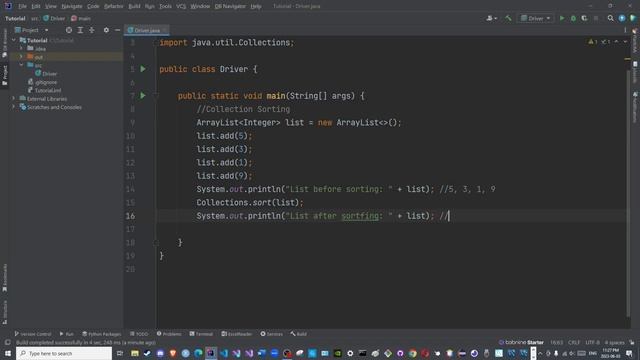Click the blue IDE update icon

[622, 18]
